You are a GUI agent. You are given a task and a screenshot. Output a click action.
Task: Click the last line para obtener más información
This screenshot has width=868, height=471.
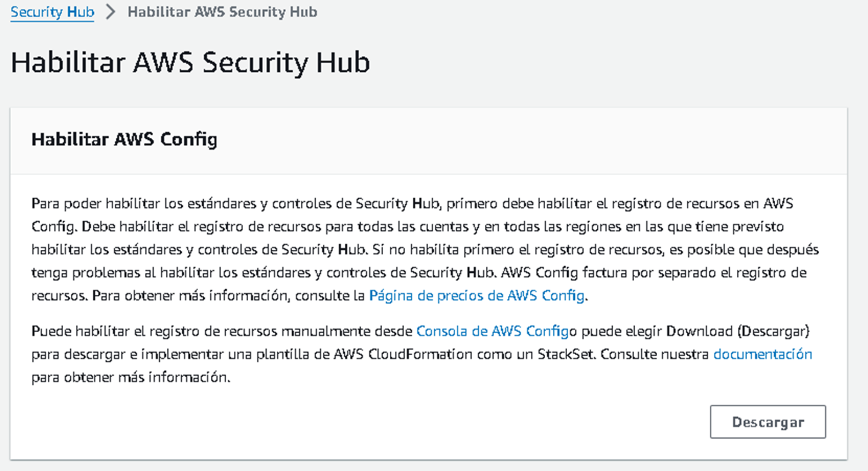131,377
